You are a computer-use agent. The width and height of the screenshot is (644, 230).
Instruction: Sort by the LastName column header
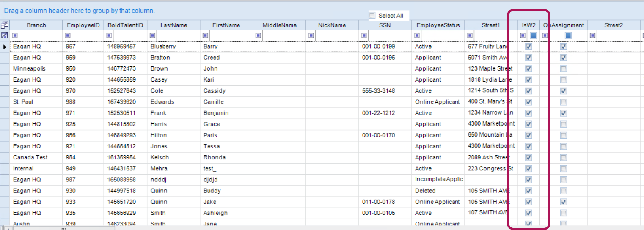[x=173, y=25]
